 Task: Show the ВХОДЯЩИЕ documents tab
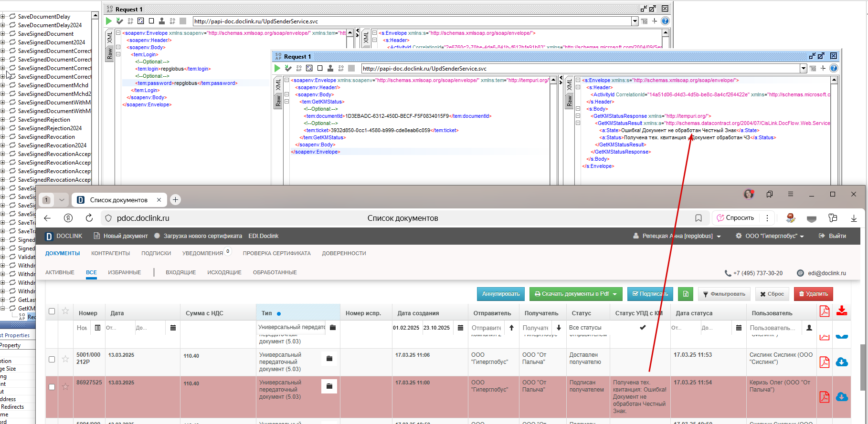click(180, 272)
